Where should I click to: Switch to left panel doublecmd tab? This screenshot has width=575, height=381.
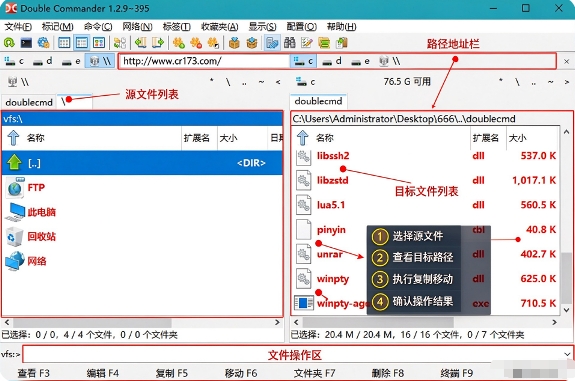tap(29, 102)
